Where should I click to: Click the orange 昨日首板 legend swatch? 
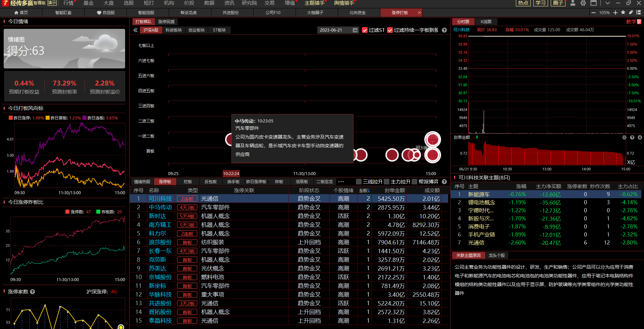pos(48,118)
